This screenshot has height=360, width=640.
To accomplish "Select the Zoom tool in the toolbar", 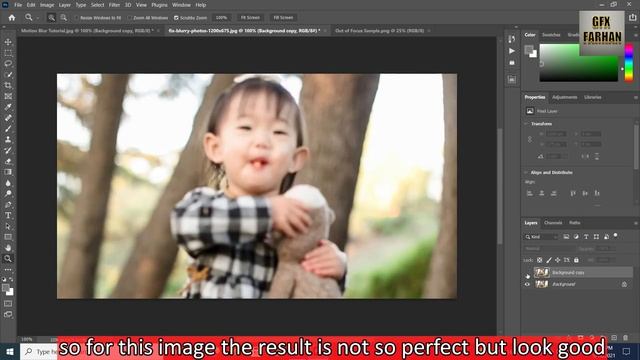I will 8,258.
